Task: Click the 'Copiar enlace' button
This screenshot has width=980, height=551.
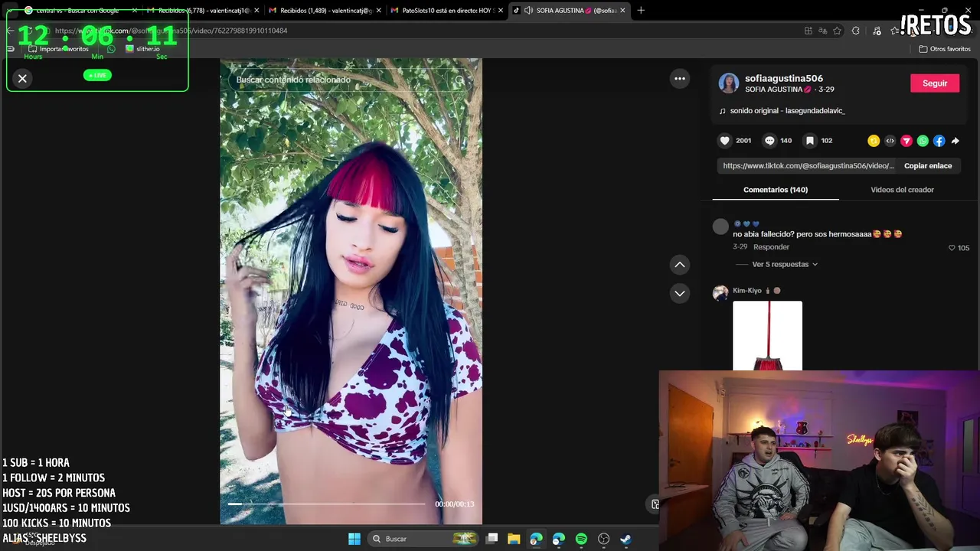Action: 928,165
